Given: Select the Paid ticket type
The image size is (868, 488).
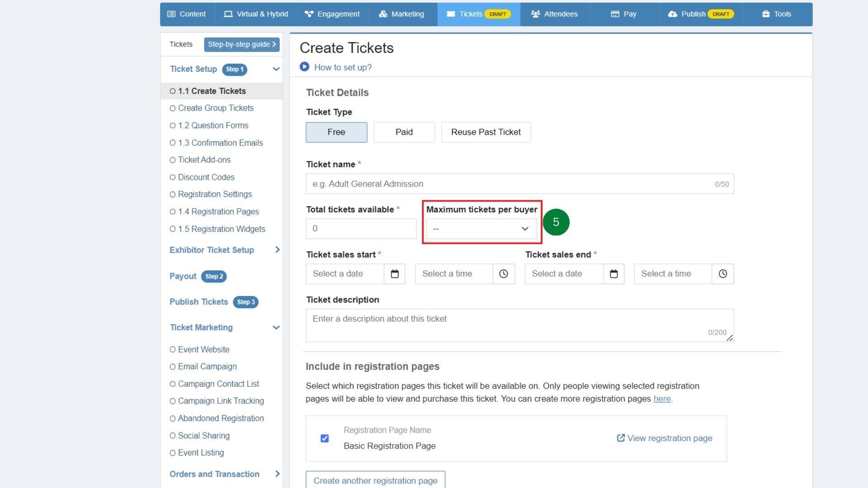Looking at the screenshot, I should pyautogui.click(x=404, y=132).
